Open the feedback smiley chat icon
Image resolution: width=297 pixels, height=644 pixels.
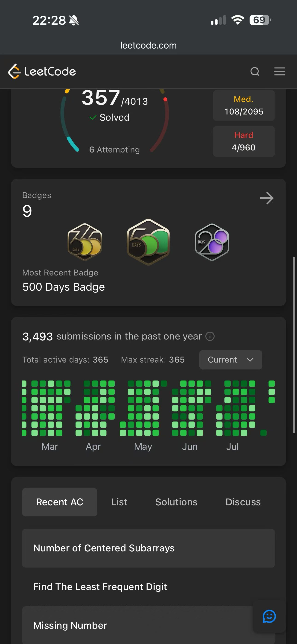pyautogui.click(x=269, y=616)
